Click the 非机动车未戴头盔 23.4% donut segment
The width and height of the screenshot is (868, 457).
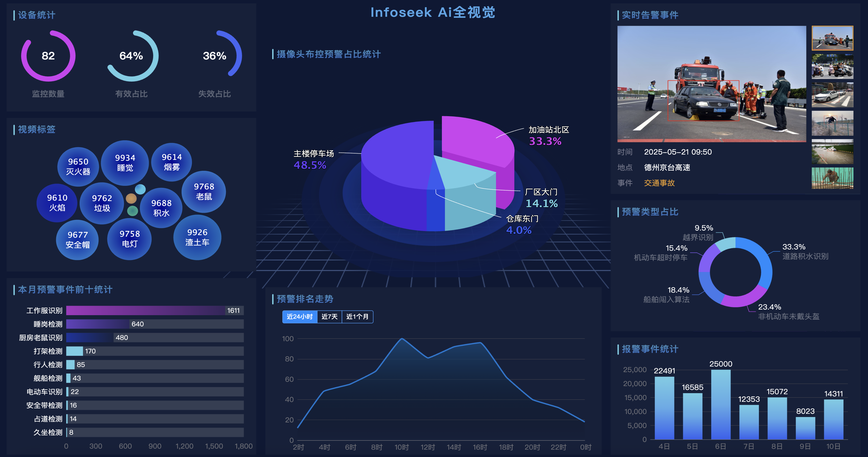coord(745,298)
